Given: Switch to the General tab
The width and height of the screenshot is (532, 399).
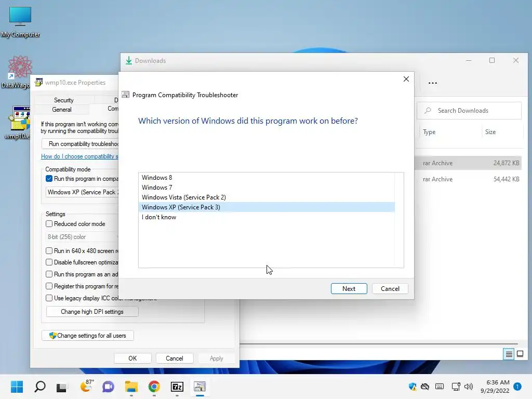Looking at the screenshot, I should click(x=62, y=110).
